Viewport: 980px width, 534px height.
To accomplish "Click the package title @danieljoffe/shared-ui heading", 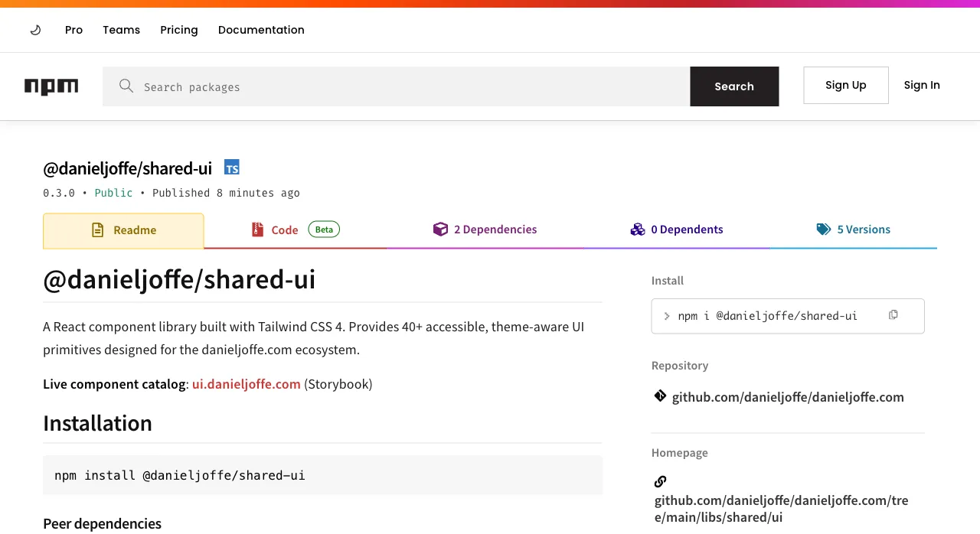I will click(127, 168).
